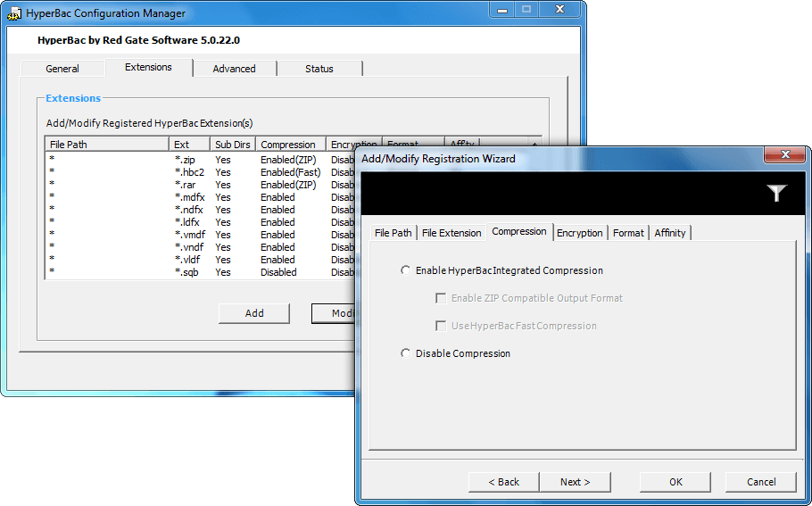This screenshot has height=506, width=812.
Task: Sort by the File Path column header
Action: [x=107, y=145]
